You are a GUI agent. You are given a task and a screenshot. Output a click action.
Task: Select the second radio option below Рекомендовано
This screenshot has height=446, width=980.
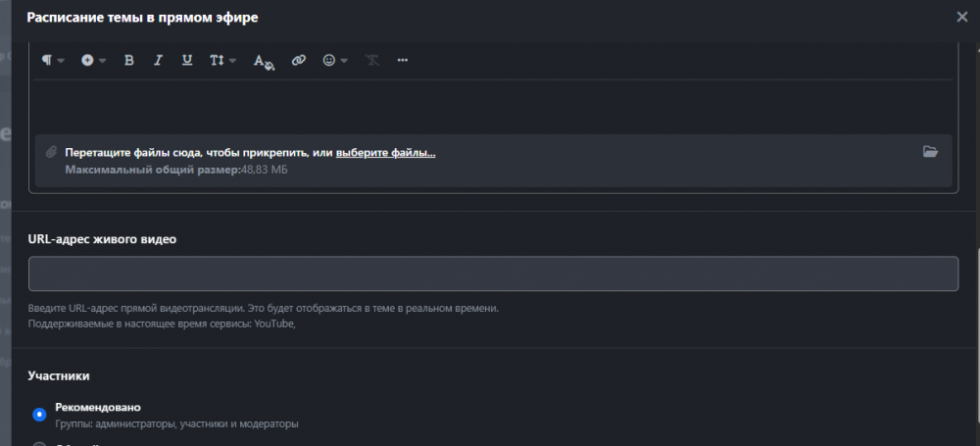pos(39,443)
